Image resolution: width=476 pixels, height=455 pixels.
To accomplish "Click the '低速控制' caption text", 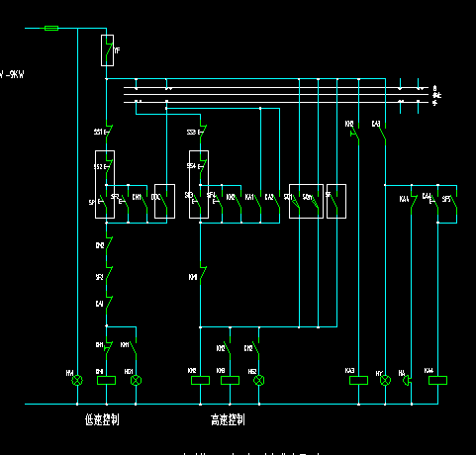I will 102,420.
